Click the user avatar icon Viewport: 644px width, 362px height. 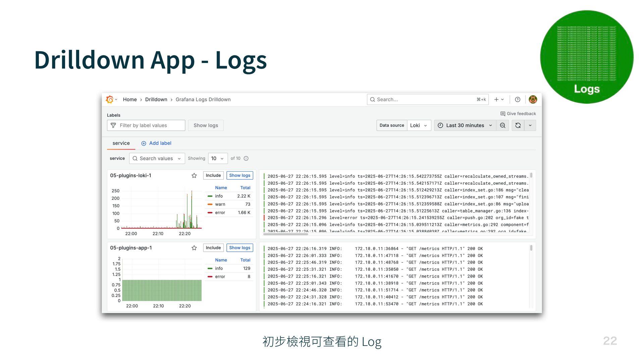(533, 100)
